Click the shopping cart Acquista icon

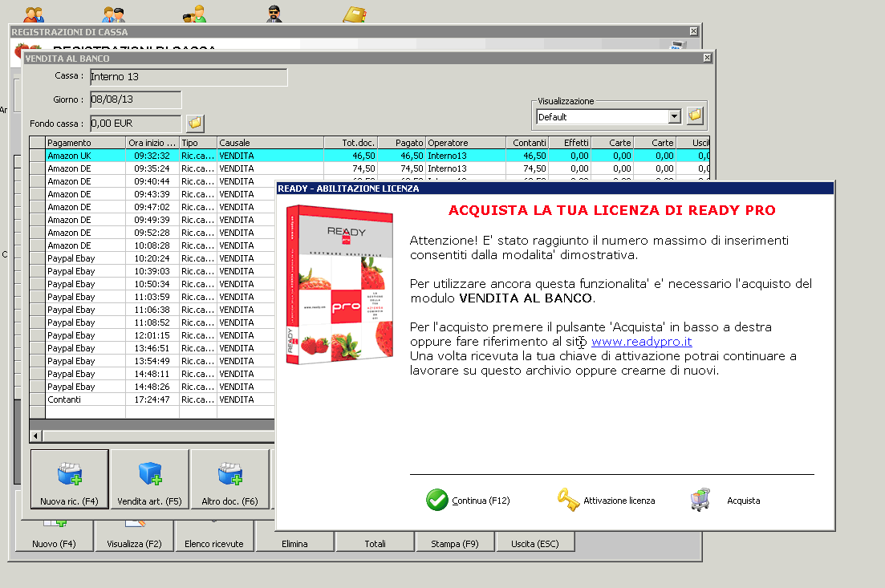click(x=700, y=500)
